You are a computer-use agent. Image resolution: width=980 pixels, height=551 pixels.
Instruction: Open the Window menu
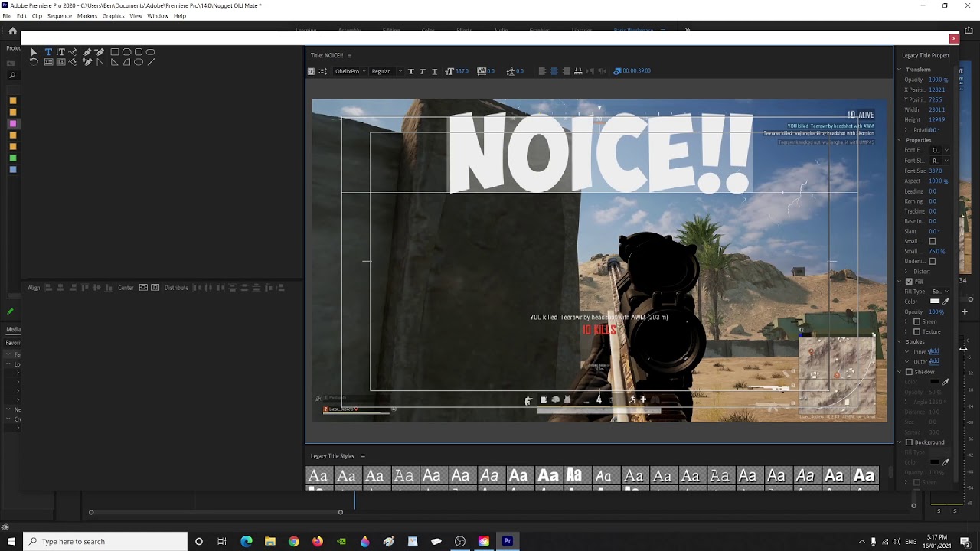coord(157,15)
